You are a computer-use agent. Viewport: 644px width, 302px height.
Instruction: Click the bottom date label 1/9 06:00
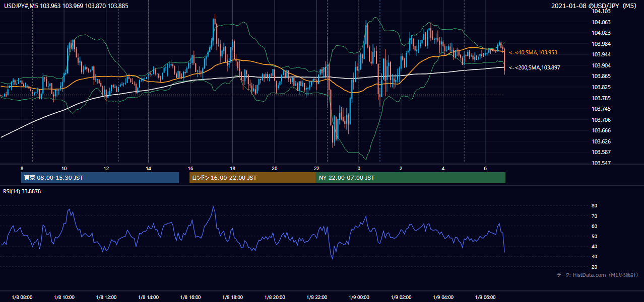click(485, 297)
